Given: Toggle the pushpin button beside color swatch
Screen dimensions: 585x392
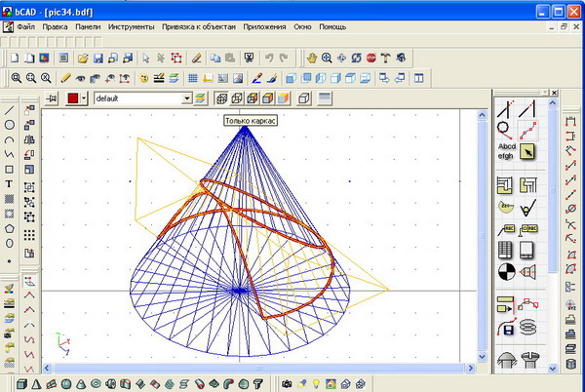Looking at the screenshot, I should coord(53,98).
